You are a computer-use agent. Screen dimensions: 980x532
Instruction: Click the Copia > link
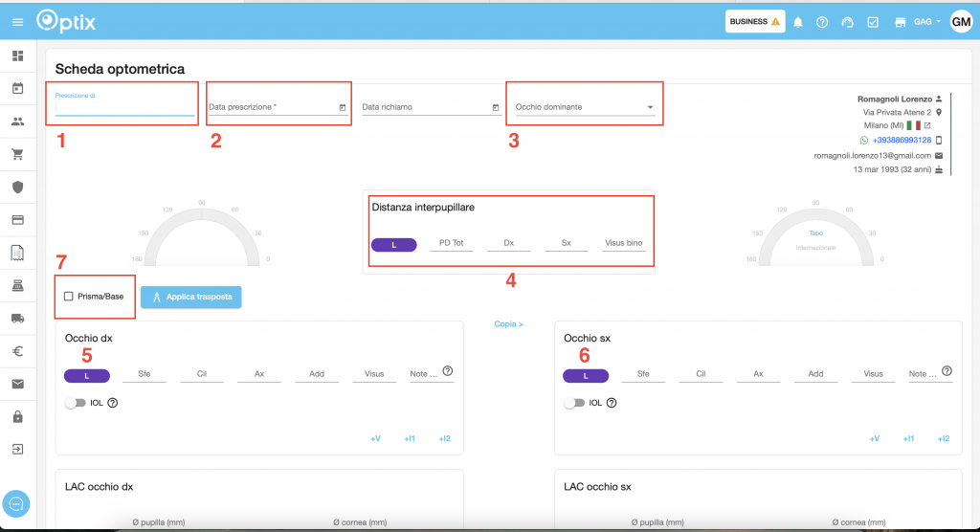pos(508,324)
